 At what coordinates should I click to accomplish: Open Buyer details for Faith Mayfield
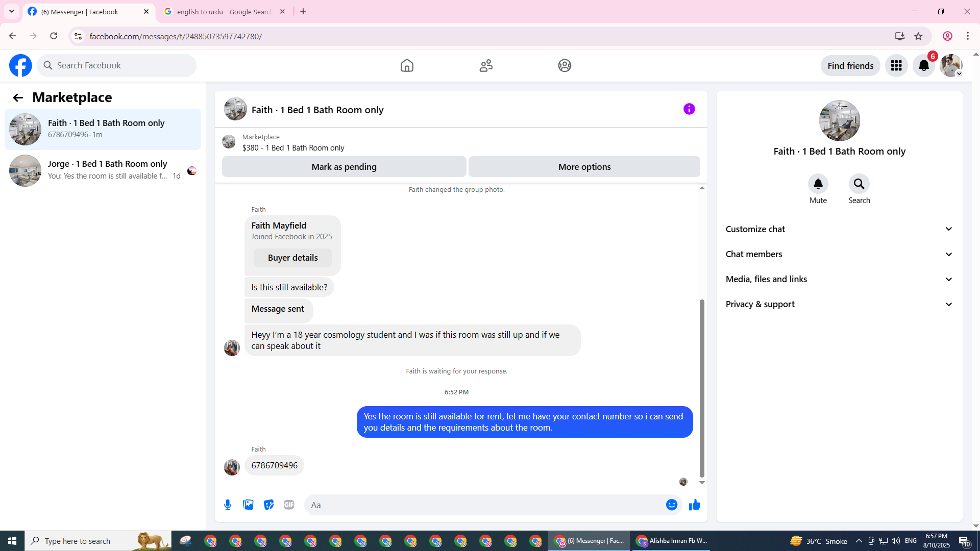coord(292,258)
